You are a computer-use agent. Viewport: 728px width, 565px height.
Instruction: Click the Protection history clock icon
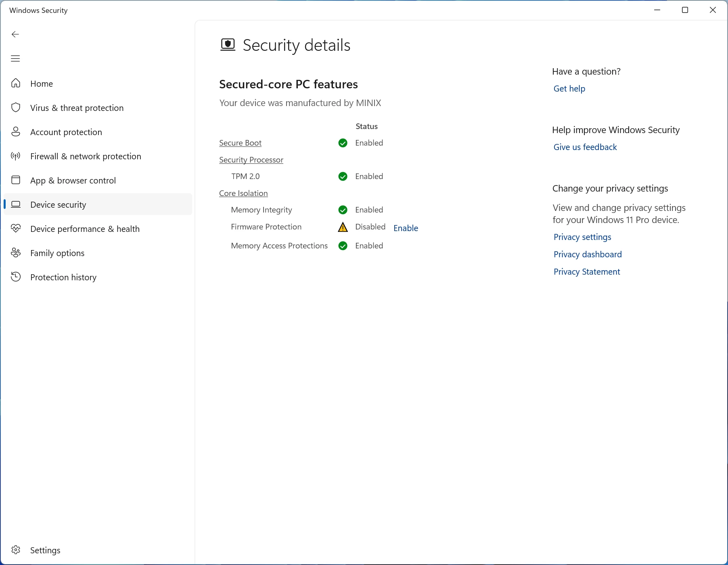16,277
